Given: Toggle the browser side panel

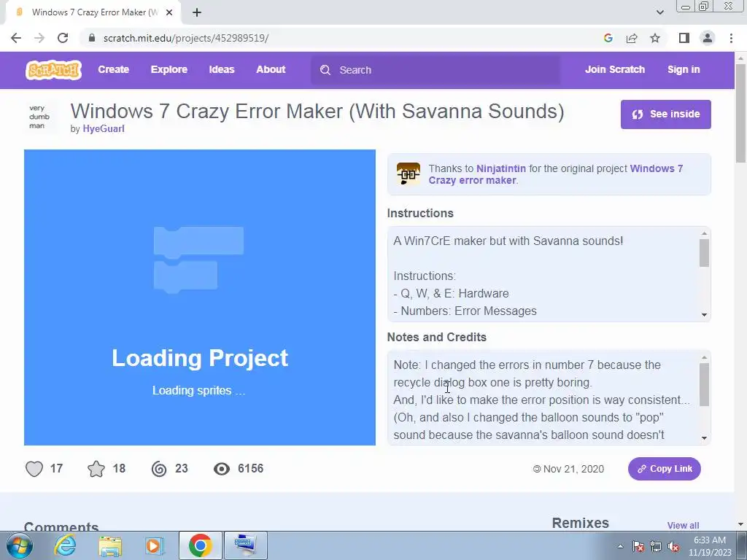Looking at the screenshot, I should point(684,38).
